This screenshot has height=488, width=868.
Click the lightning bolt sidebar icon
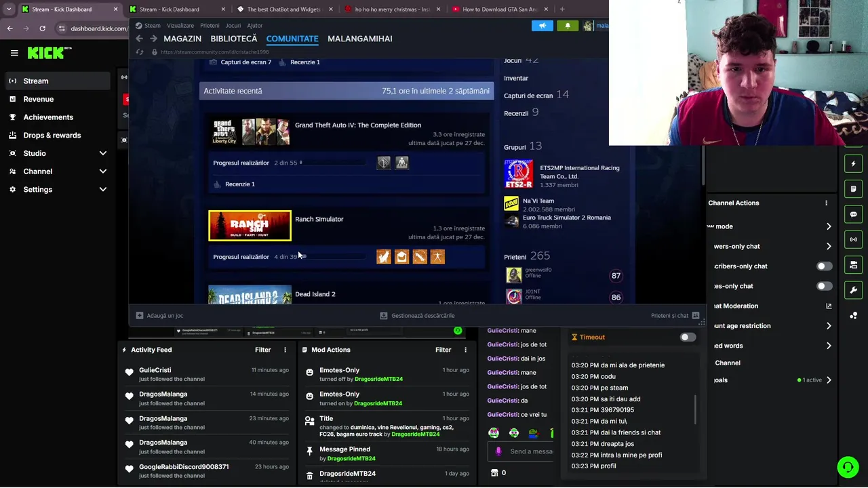pos(854,163)
